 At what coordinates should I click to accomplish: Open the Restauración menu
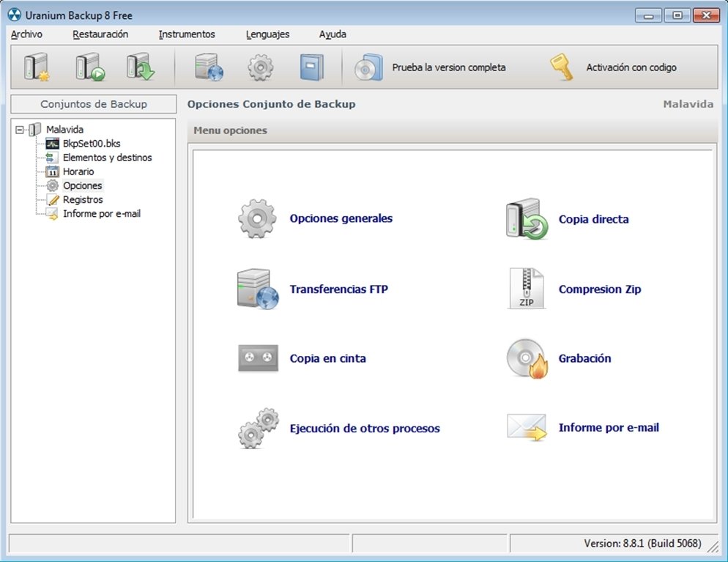100,34
